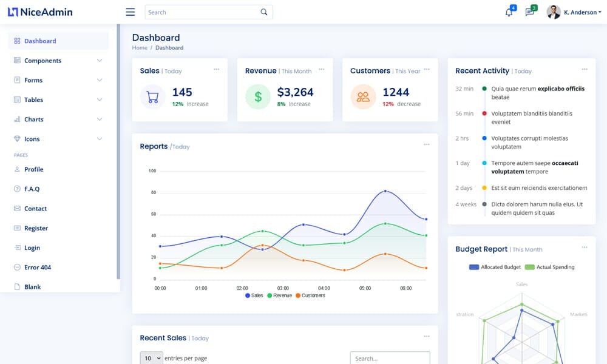
Task: Click the Home breadcrumb link
Action: [139, 47]
